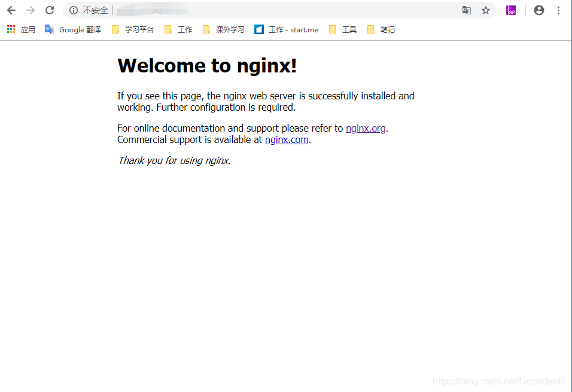Open the translate page icon in address bar
Screen dimensions: 572x392
[466, 10]
